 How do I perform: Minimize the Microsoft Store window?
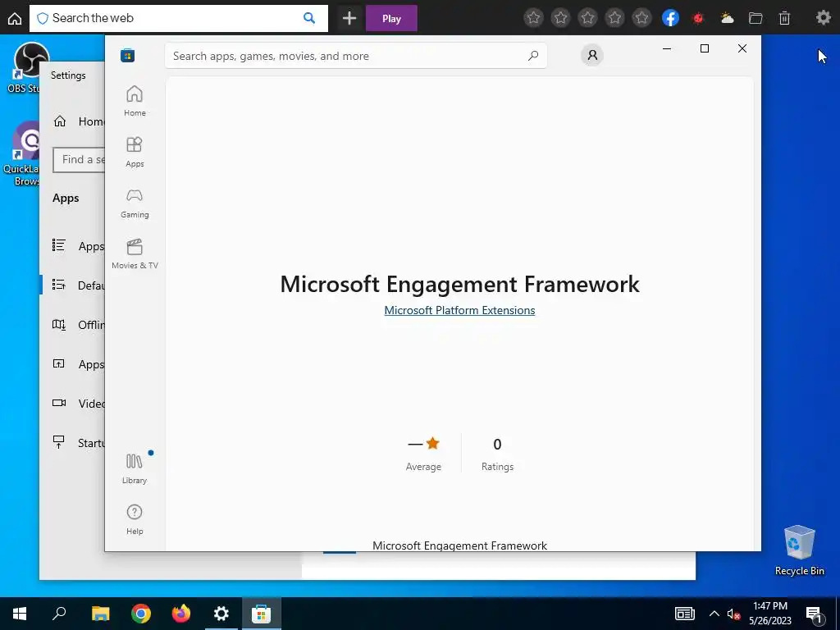coord(667,48)
